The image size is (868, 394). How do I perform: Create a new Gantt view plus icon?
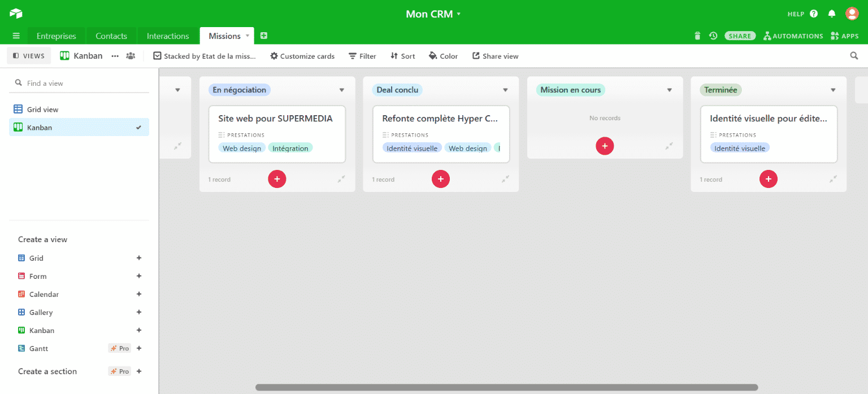[x=139, y=348]
